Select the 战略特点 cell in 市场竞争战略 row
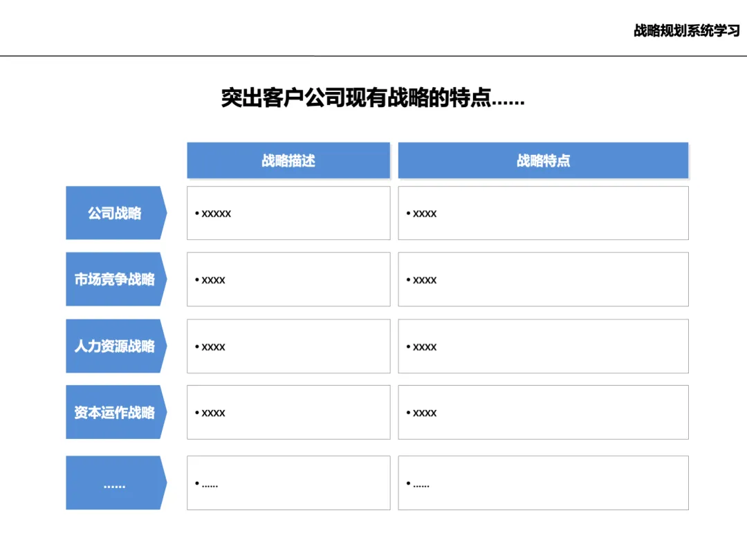The image size is (747, 560). point(543,279)
